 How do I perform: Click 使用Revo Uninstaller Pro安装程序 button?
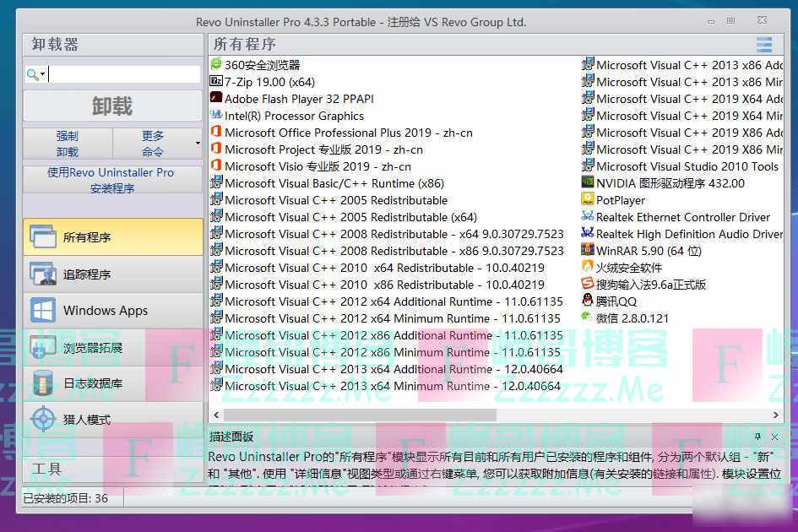[112, 180]
